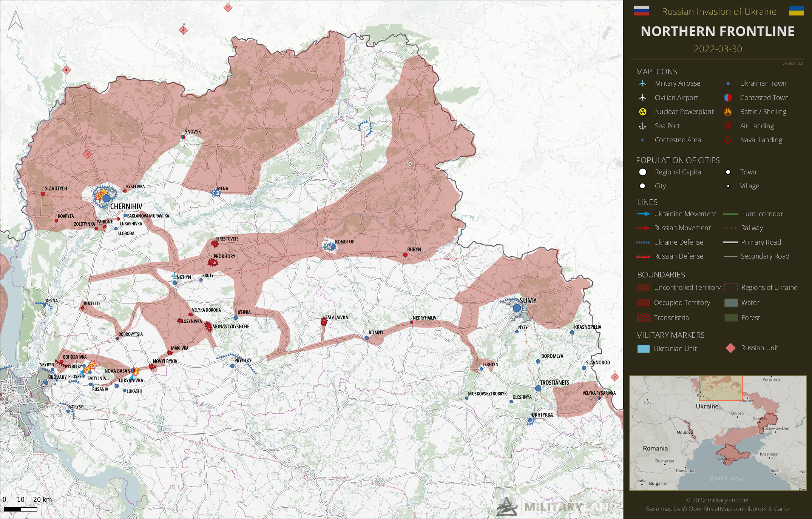The width and height of the screenshot is (812, 519).
Task: Click the Ukrainian flag icon in header
Action: coord(797,11)
